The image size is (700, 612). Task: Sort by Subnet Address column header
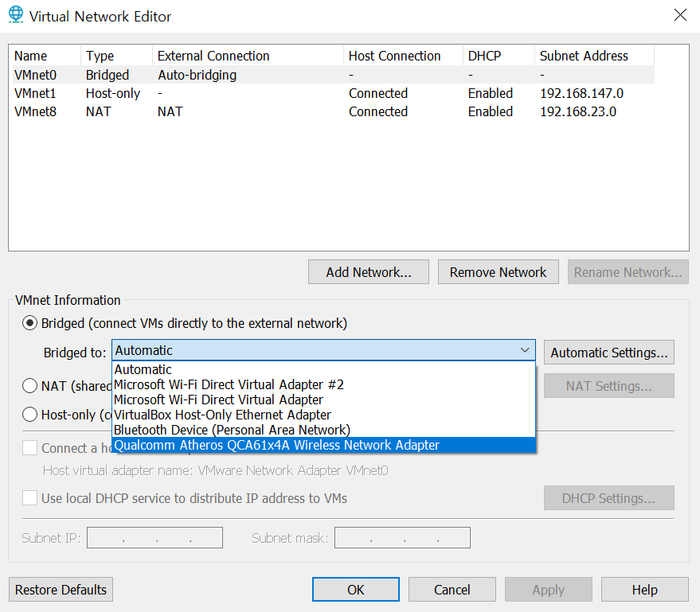[x=595, y=56]
